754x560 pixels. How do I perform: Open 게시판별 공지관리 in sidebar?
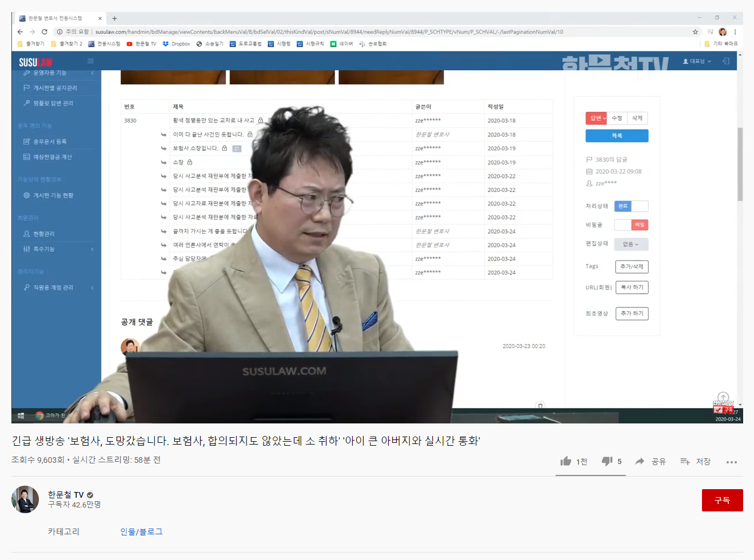(55, 88)
